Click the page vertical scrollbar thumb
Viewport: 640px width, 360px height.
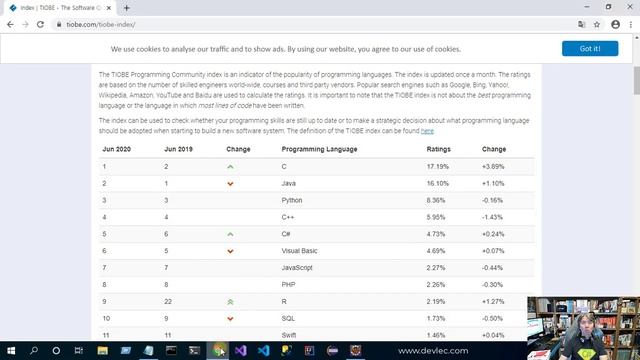pos(636,80)
